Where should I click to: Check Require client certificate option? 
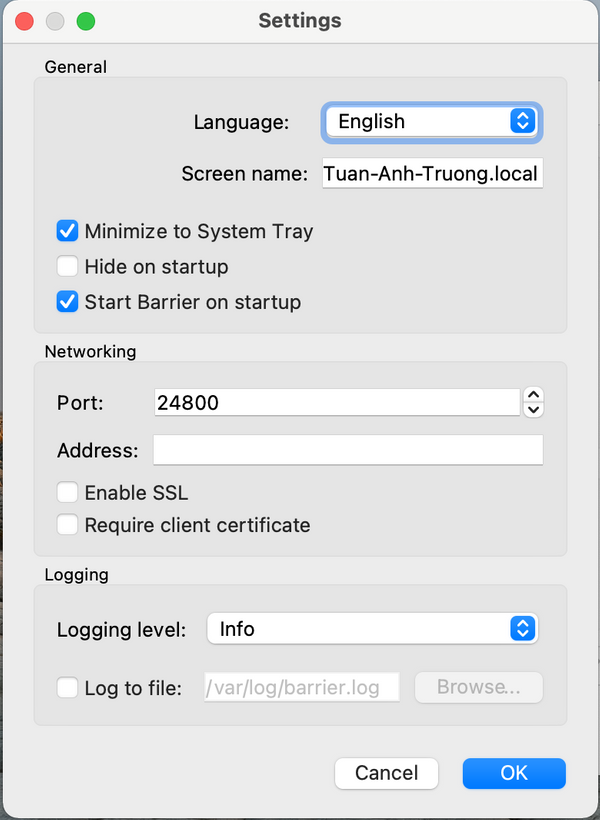68,525
